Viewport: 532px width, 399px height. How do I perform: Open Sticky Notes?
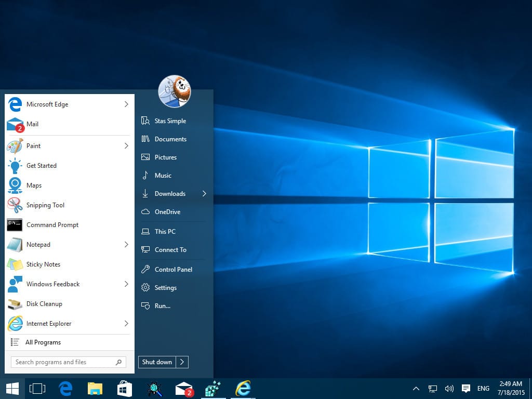43,264
